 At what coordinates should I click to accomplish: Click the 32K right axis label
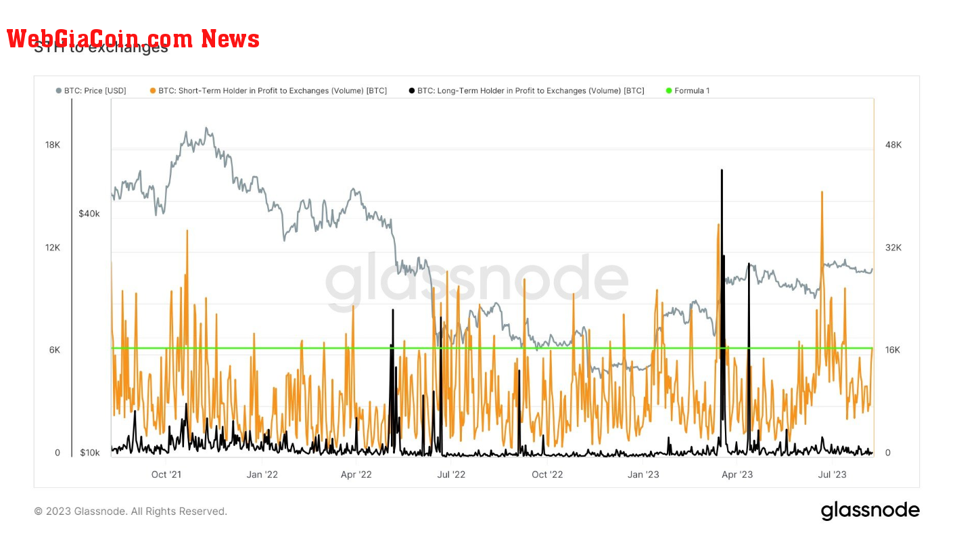point(893,248)
